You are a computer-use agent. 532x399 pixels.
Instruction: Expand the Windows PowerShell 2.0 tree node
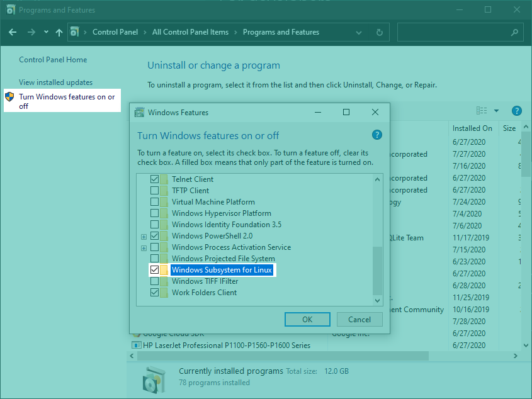point(144,237)
